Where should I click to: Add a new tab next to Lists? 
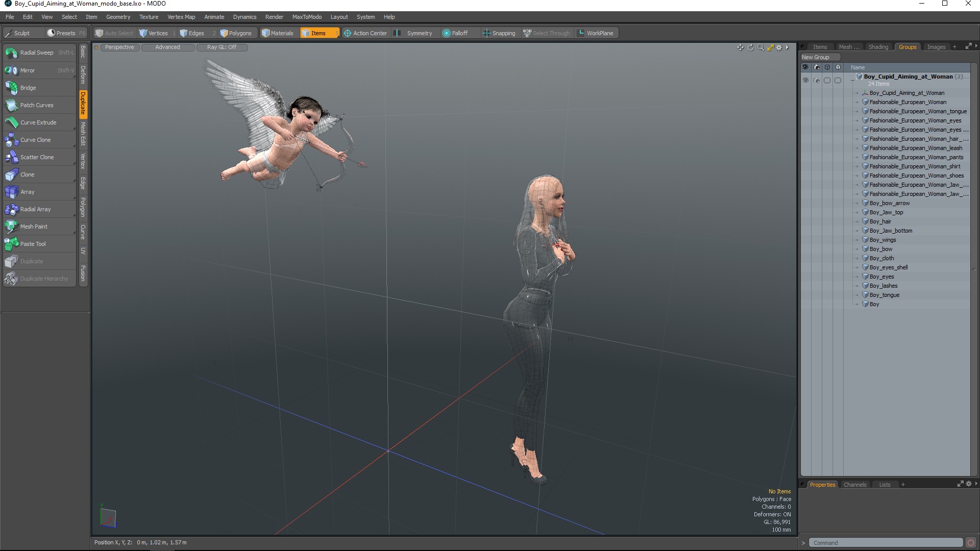coord(903,485)
